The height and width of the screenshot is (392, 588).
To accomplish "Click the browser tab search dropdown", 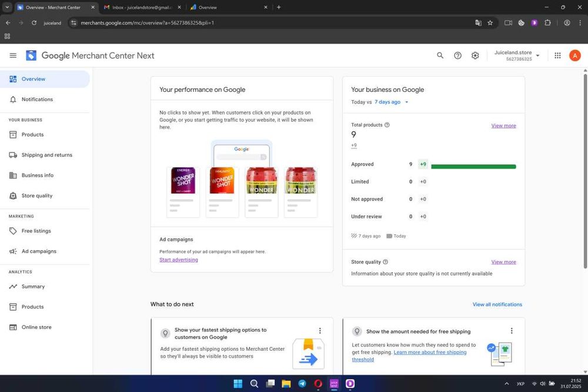I will [x=6, y=7].
